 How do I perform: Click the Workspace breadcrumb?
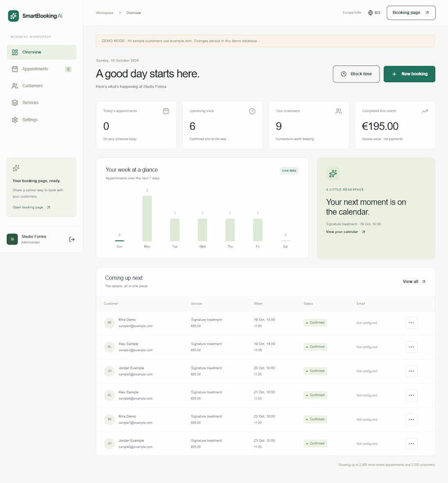pyautogui.click(x=104, y=13)
